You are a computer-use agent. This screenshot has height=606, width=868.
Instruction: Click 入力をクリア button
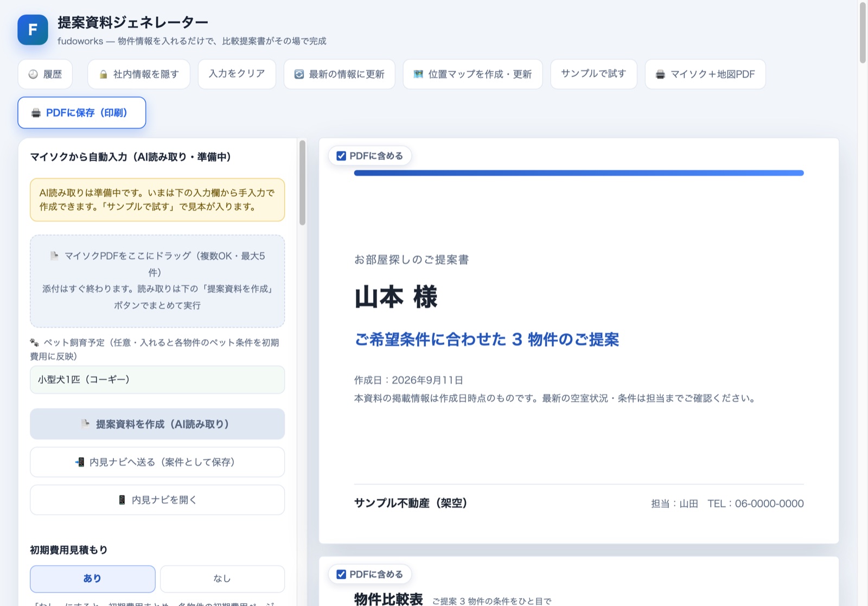point(237,74)
